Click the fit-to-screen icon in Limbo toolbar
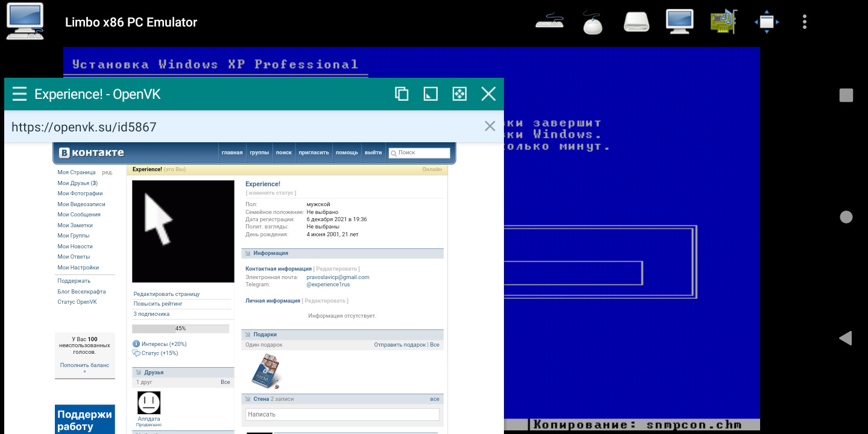The height and width of the screenshot is (434, 868). click(x=766, y=22)
